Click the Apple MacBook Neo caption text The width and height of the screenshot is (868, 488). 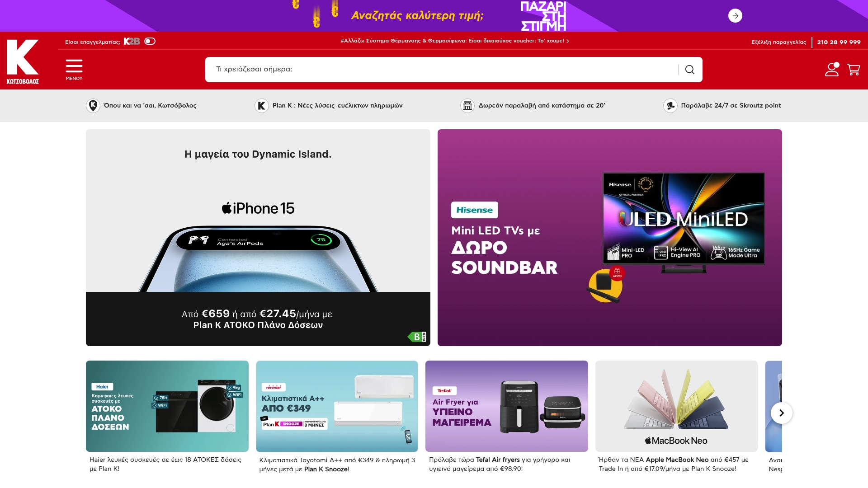click(x=673, y=464)
